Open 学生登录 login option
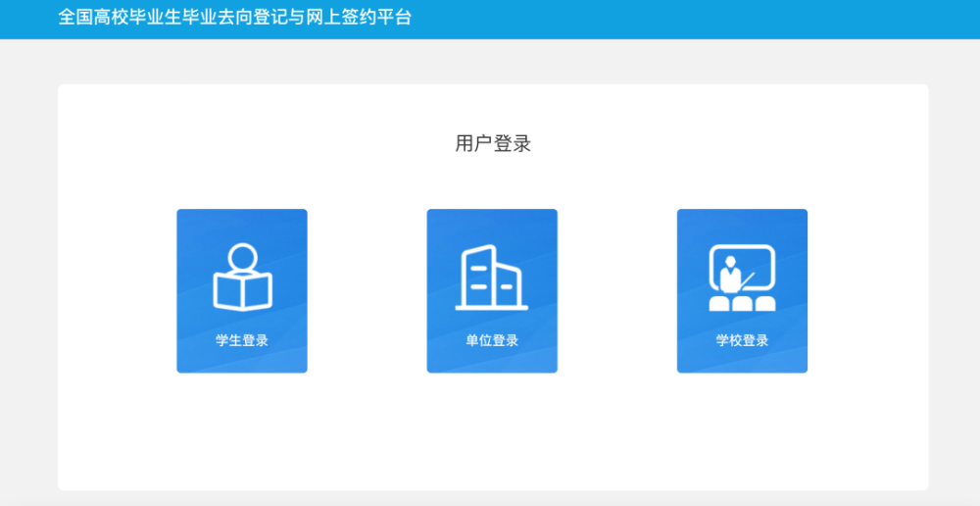 [242, 291]
